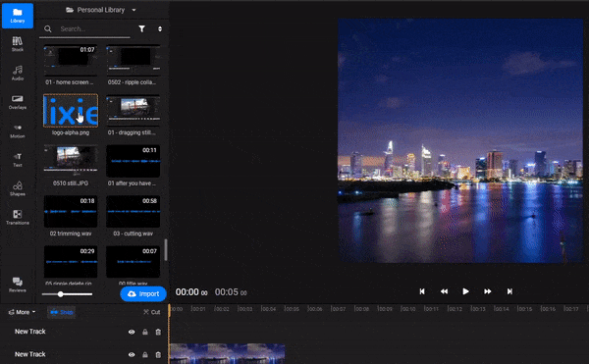Open the More dropdown menu

pos(23,312)
